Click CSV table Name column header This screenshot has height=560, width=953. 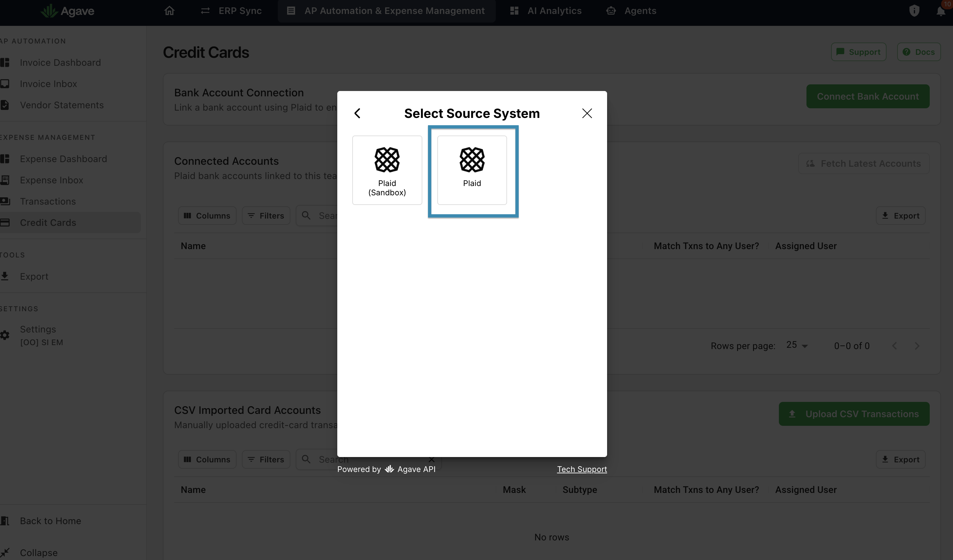tap(193, 490)
